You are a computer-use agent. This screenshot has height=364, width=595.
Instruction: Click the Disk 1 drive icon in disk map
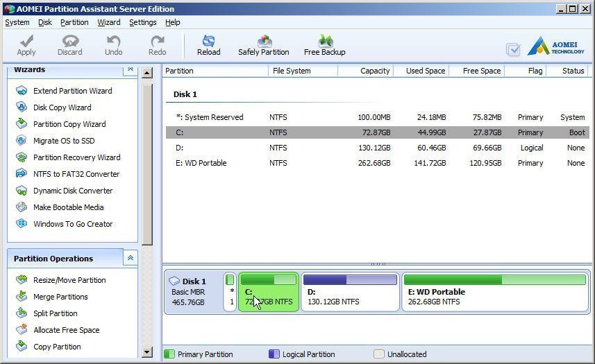(174, 281)
